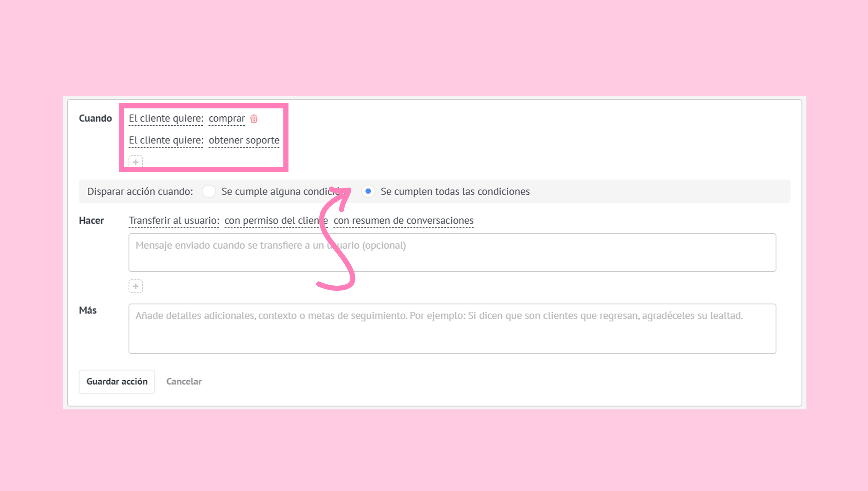Cancel editing via 'Cancelar' link
868x491 pixels.
click(x=184, y=382)
